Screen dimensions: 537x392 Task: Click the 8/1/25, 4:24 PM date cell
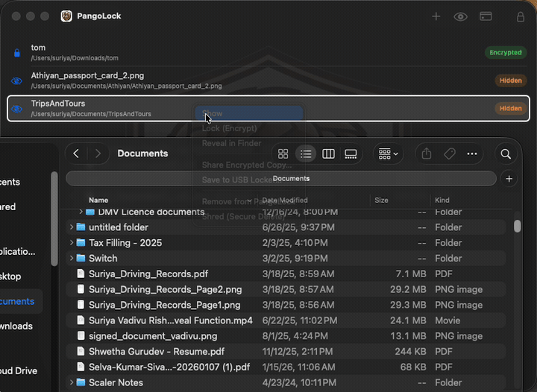coord(295,336)
